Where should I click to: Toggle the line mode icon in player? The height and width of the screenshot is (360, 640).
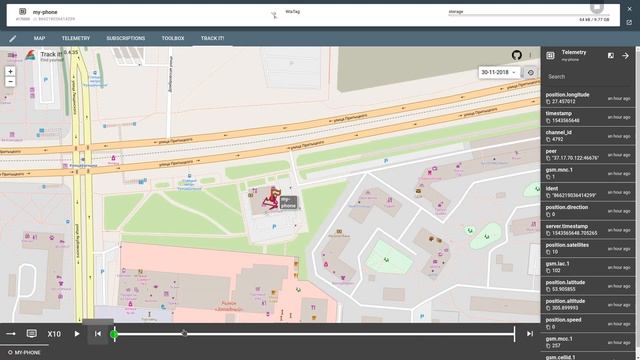11,334
